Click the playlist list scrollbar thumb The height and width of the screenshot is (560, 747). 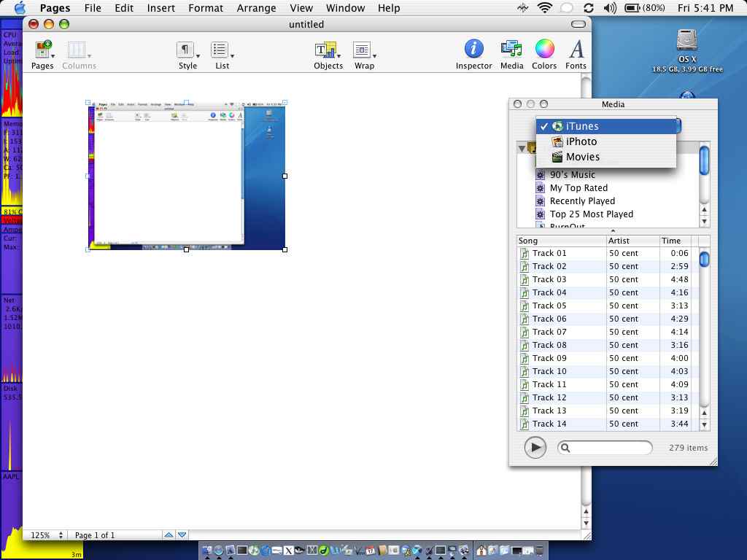[x=704, y=160]
